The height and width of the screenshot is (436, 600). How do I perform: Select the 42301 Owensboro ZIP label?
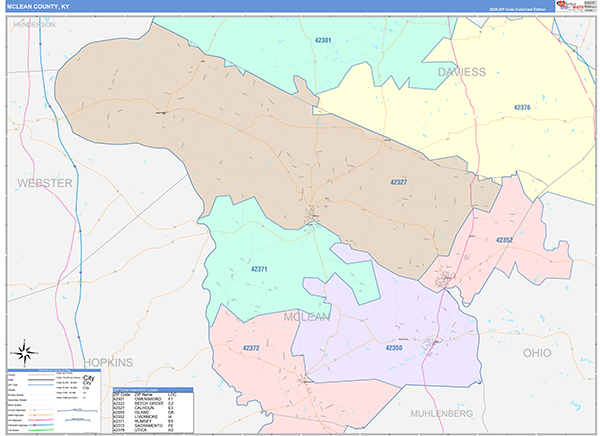pyautogui.click(x=323, y=40)
